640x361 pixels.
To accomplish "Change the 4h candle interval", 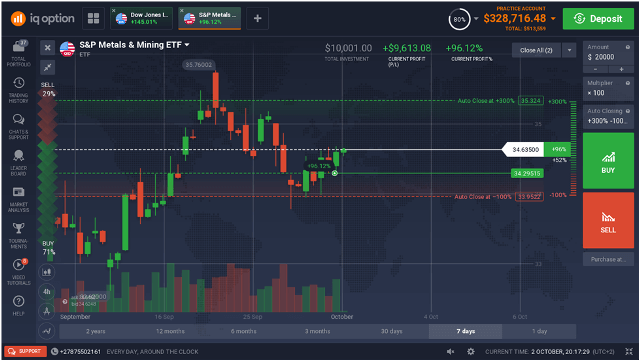I will pos(47,292).
